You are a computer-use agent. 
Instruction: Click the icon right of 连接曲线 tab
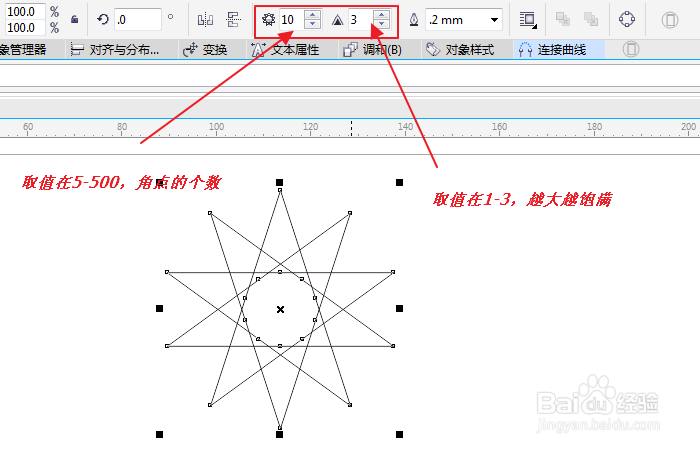[x=631, y=49]
